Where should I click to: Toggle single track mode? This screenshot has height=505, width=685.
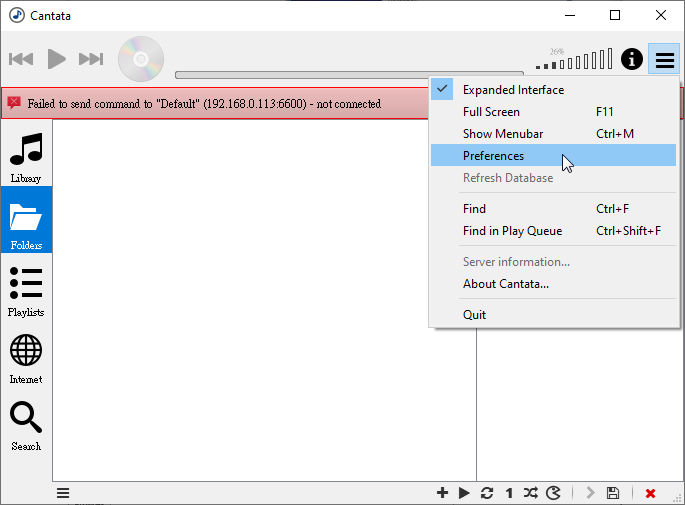[509, 493]
